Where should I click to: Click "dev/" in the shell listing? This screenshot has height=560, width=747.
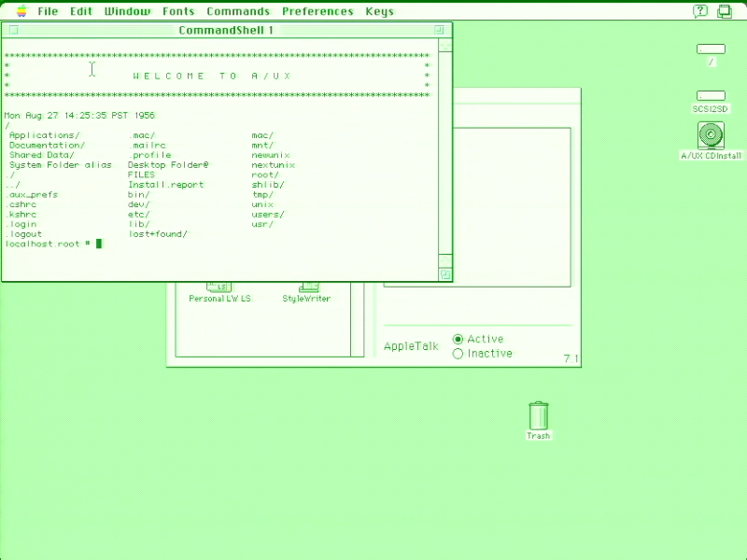pyautogui.click(x=138, y=204)
